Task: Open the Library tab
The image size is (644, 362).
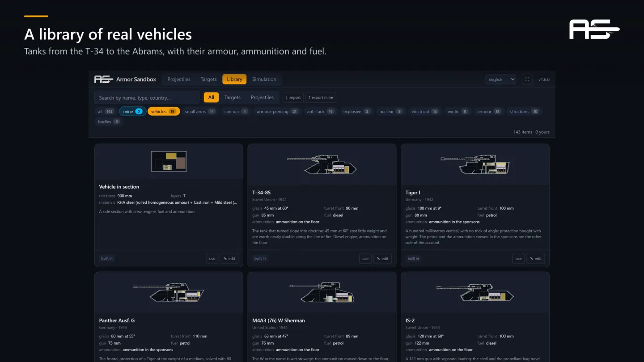Action: (x=234, y=80)
